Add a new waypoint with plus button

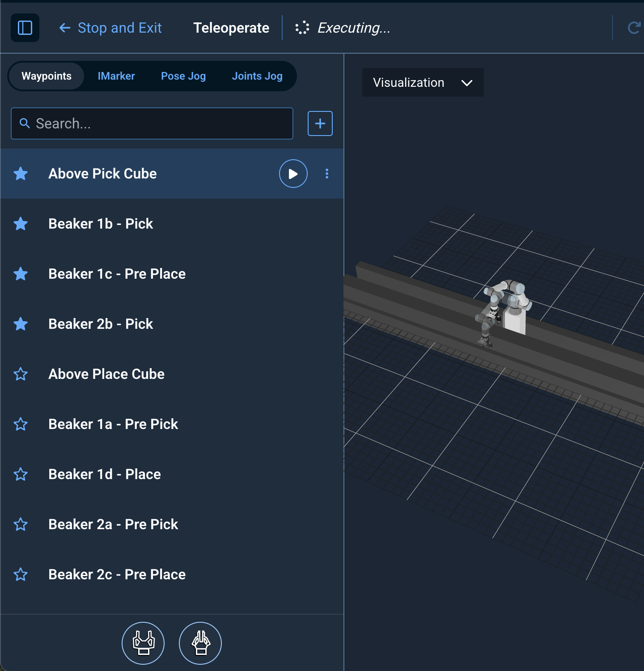(320, 123)
